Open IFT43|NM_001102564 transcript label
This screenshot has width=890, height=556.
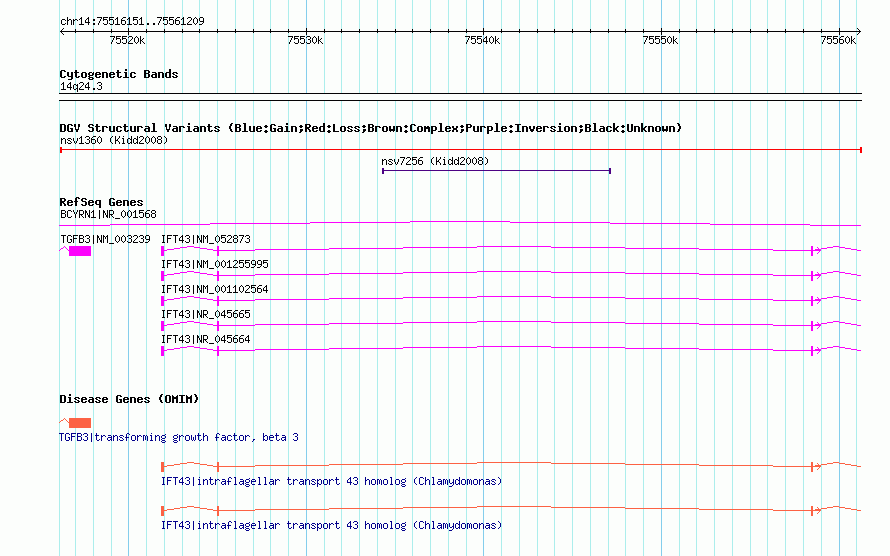(215, 289)
